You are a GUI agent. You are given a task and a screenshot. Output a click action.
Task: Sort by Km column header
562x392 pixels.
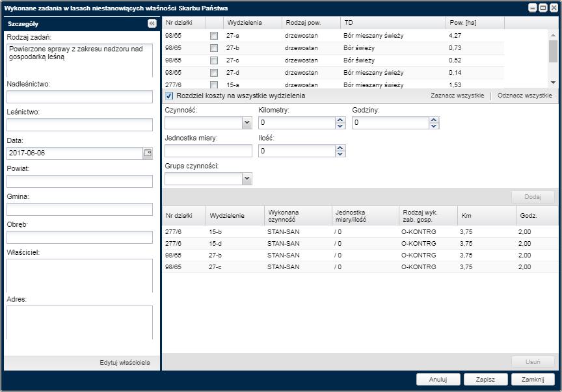[487, 216]
